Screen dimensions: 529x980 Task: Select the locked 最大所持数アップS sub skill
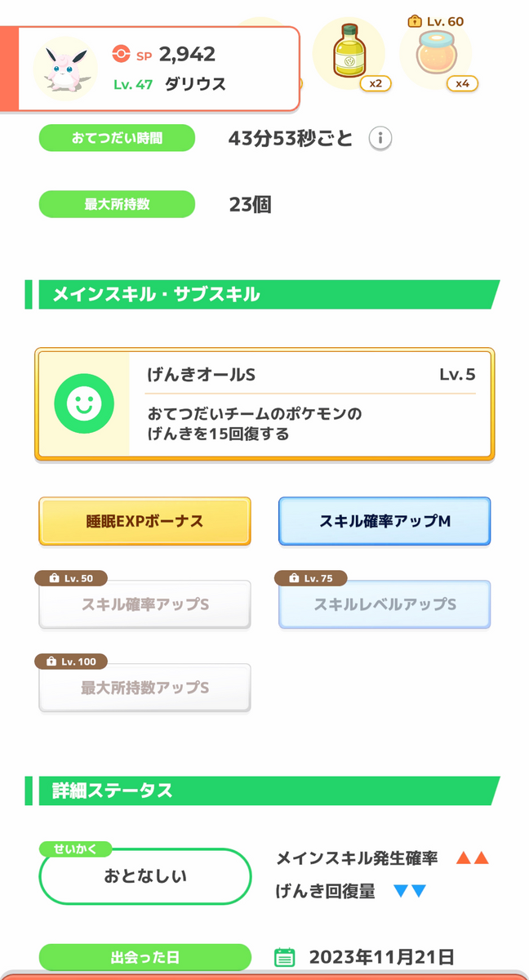pos(145,688)
